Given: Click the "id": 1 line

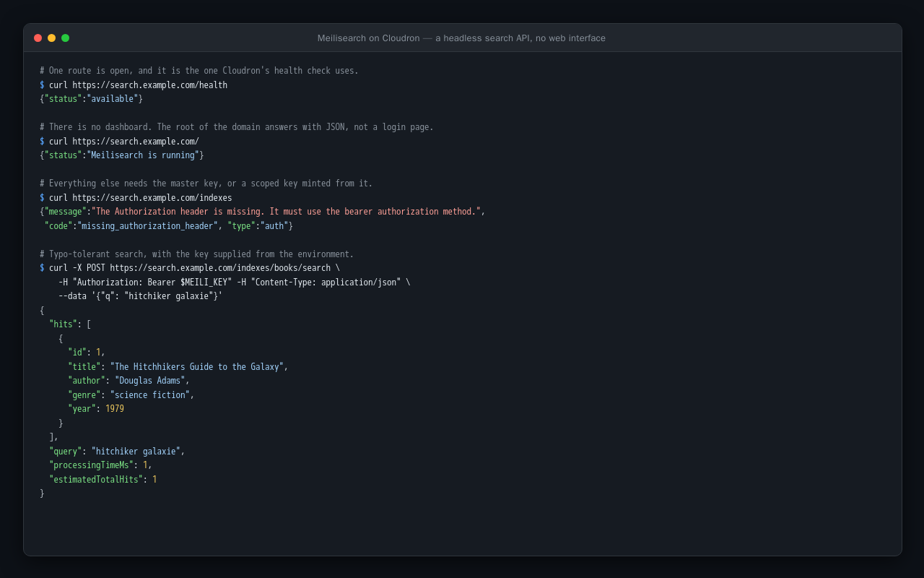Looking at the screenshot, I should [x=87, y=353].
